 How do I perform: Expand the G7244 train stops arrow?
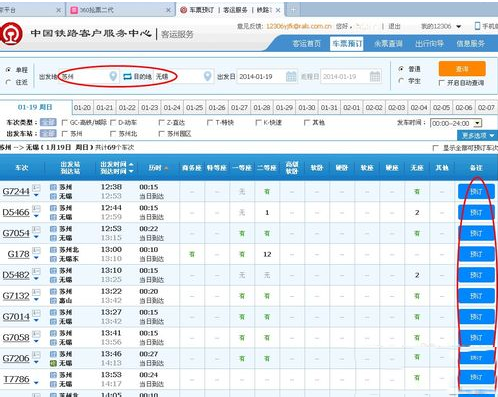click(36, 195)
